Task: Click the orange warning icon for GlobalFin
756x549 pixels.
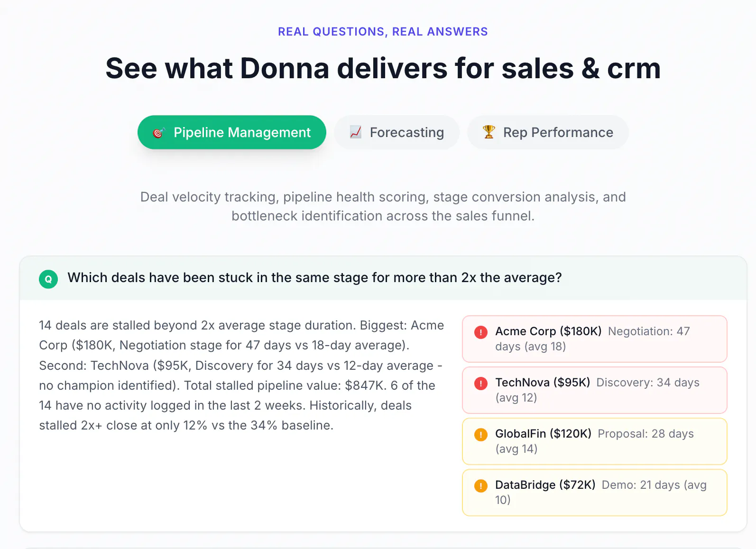Action: [x=481, y=434]
